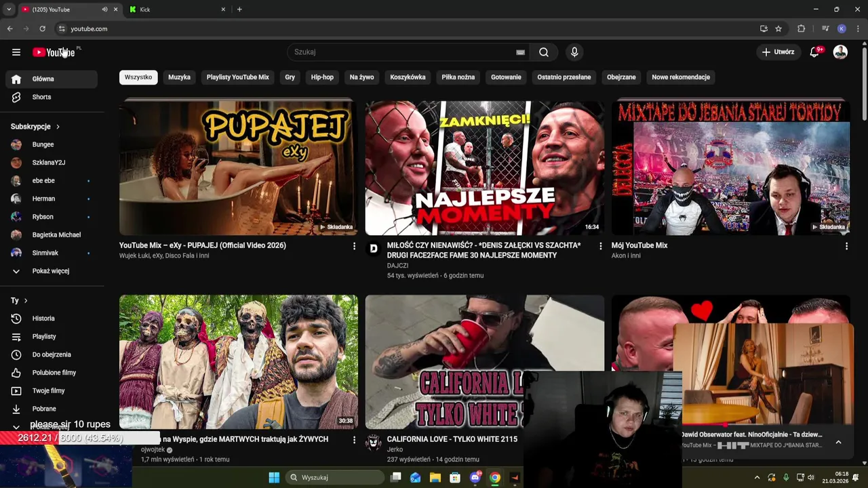Viewport: 868px width, 488px height.
Task: Expand the mini player with the chevron
Action: coord(838,442)
